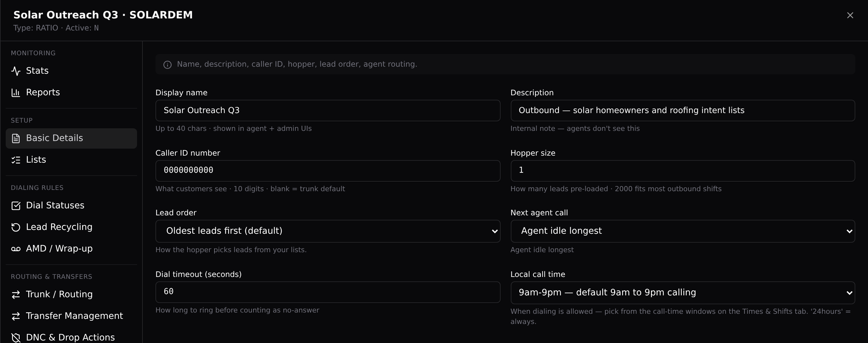Click the Dial Statuses checkbox icon
Viewport: 868px width, 343px height.
(x=16, y=206)
